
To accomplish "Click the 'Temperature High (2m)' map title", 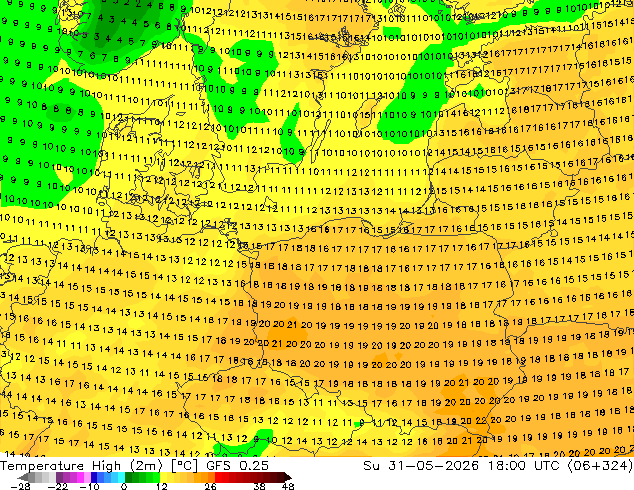I will (81, 466).
